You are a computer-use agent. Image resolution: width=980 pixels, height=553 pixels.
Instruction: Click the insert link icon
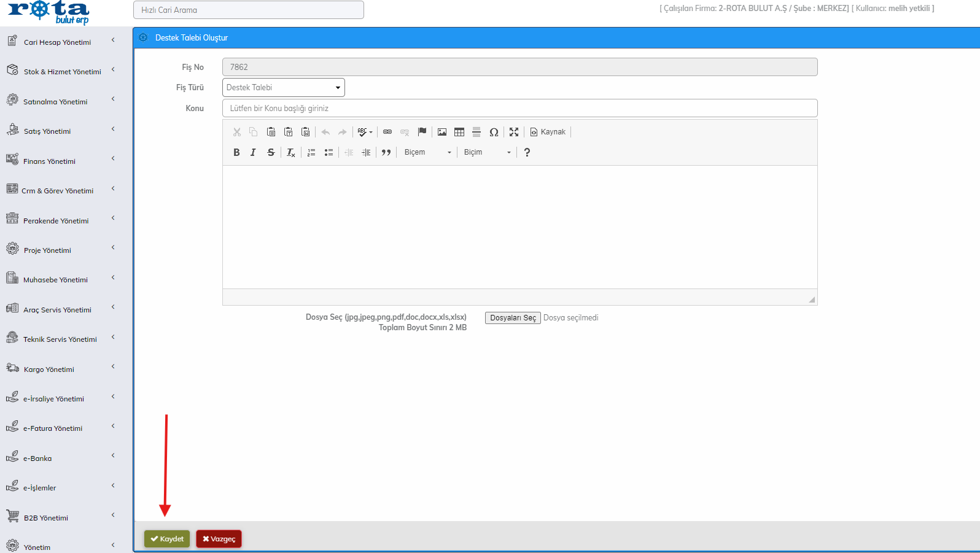click(x=387, y=132)
